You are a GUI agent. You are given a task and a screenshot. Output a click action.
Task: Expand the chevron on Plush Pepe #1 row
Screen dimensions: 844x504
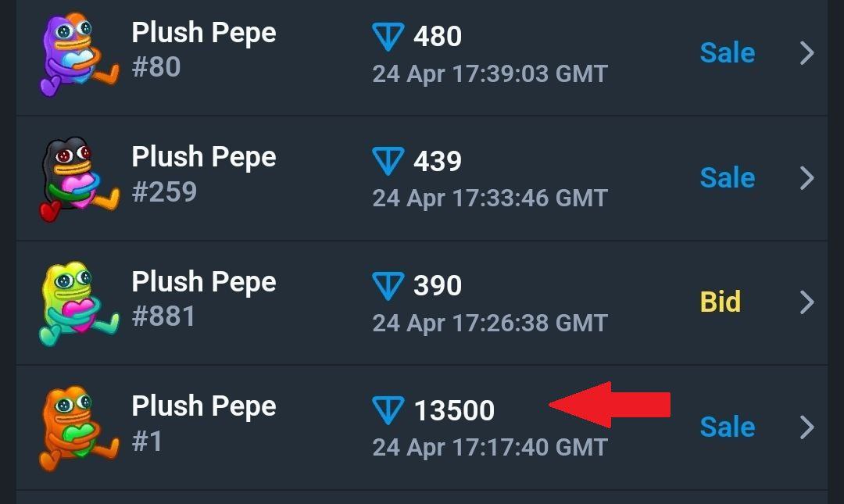806,427
